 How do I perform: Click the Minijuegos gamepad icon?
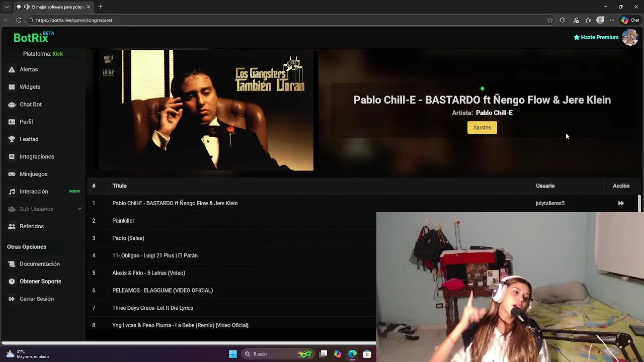[x=12, y=174]
